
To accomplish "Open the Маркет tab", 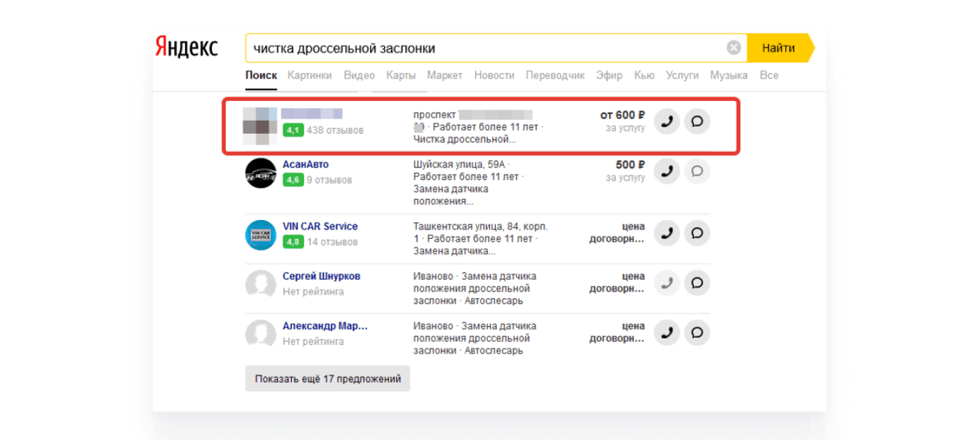I will coord(445,75).
